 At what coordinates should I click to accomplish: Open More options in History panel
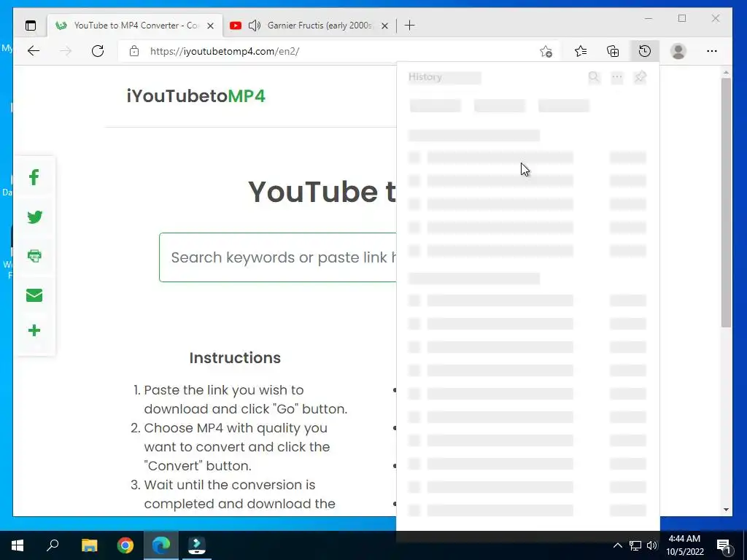[617, 77]
